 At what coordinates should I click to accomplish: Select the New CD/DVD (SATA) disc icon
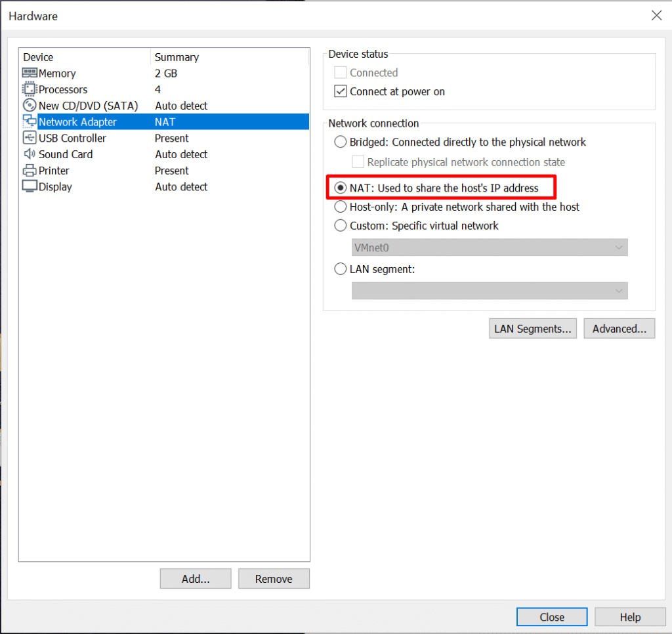point(30,106)
